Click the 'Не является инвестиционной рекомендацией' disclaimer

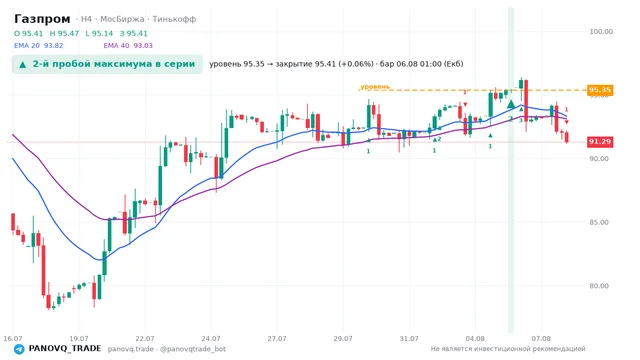click(x=508, y=349)
